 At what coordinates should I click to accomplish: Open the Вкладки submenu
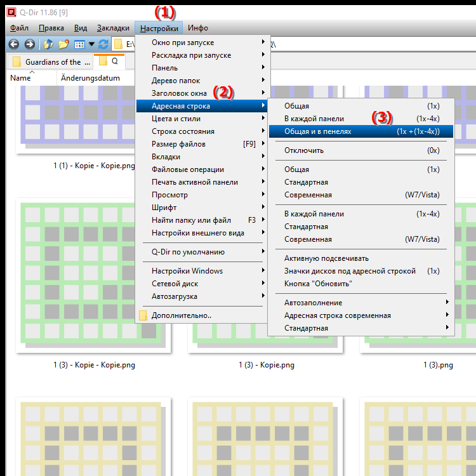point(202,157)
